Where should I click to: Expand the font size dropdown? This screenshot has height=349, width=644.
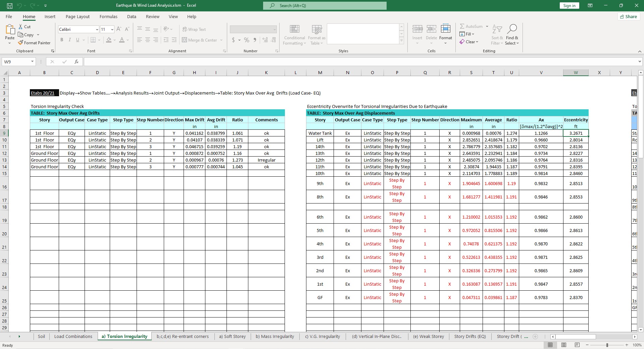pos(112,30)
